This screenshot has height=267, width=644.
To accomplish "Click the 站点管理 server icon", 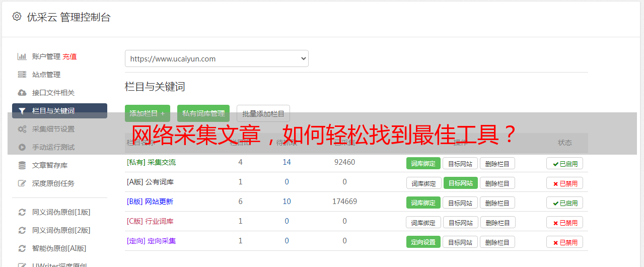I will [22, 75].
